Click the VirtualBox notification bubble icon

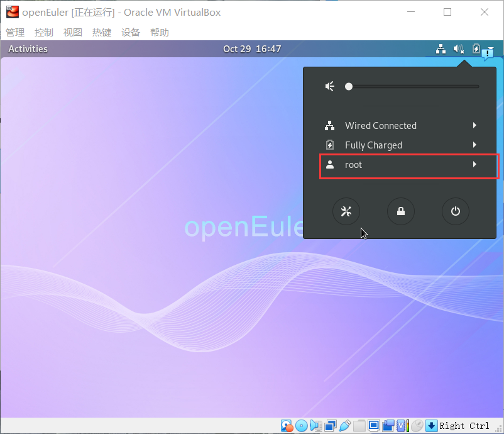click(x=488, y=53)
